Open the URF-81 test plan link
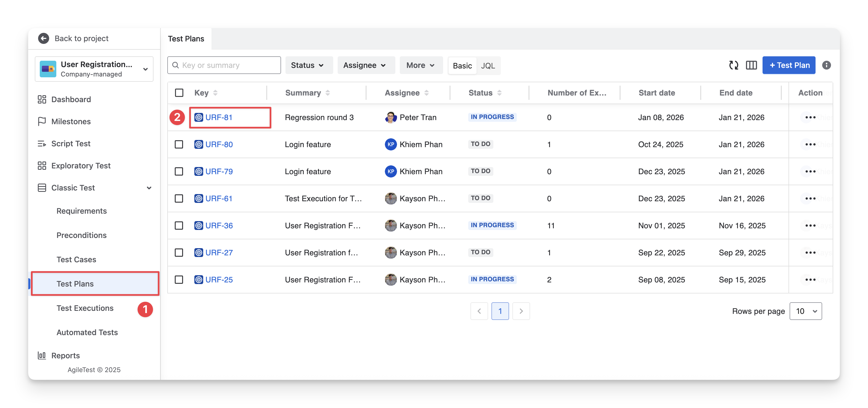The width and height of the screenshot is (868, 408). tap(219, 118)
